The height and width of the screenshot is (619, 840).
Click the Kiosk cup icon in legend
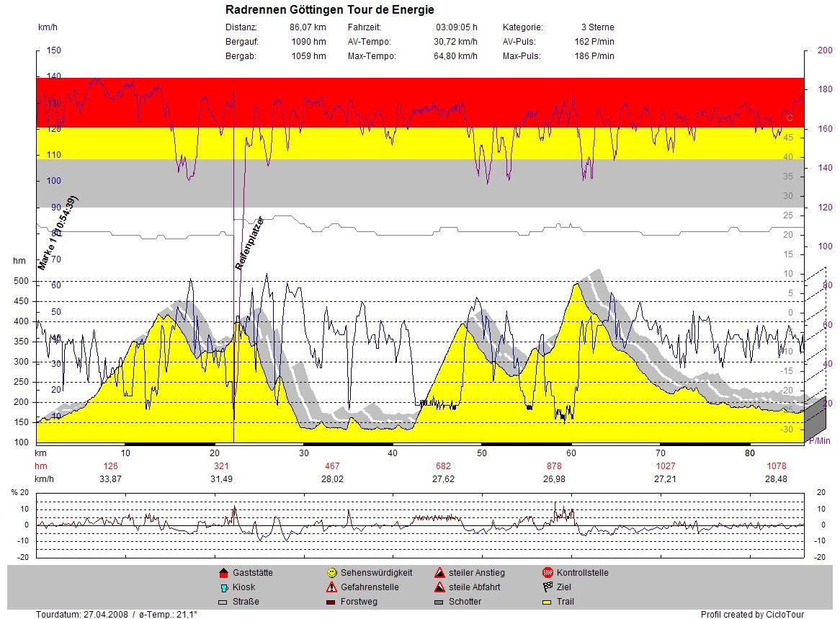(x=223, y=587)
